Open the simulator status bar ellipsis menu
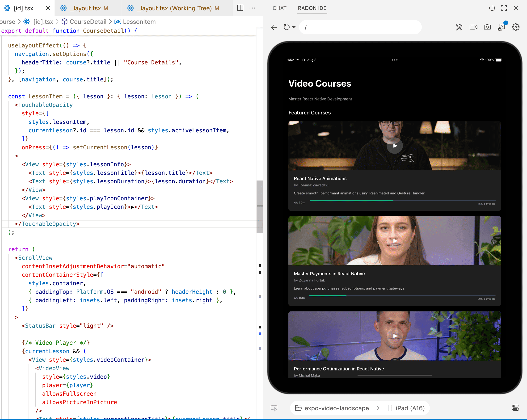This screenshot has height=420, width=527. coord(395,60)
